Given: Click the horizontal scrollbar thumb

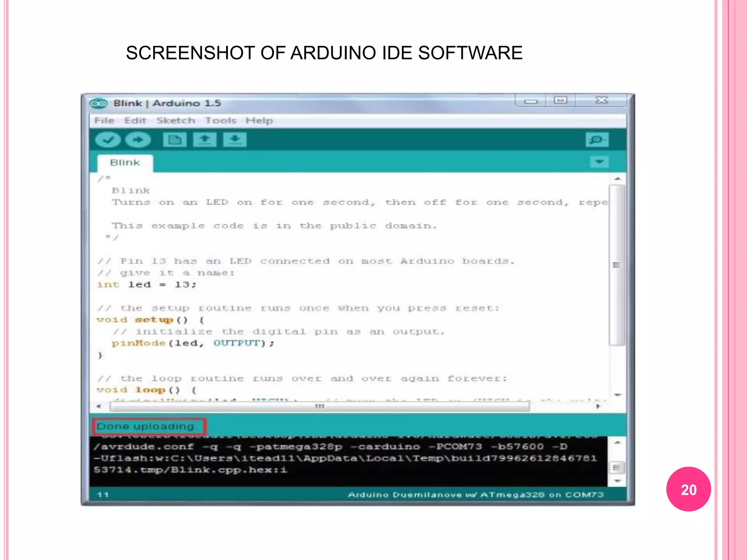Looking at the screenshot, I should pyautogui.click(x=320, y=407).
